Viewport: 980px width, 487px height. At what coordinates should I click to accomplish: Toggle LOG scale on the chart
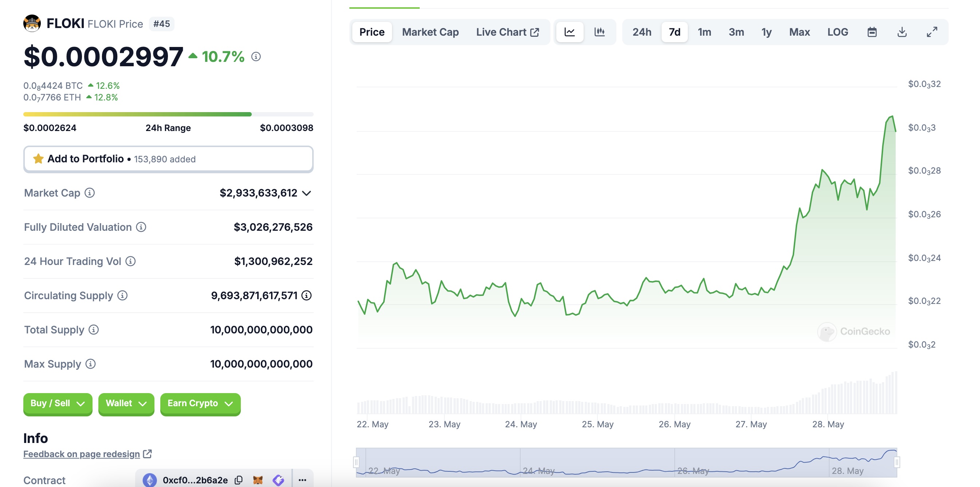click(838, 32)
